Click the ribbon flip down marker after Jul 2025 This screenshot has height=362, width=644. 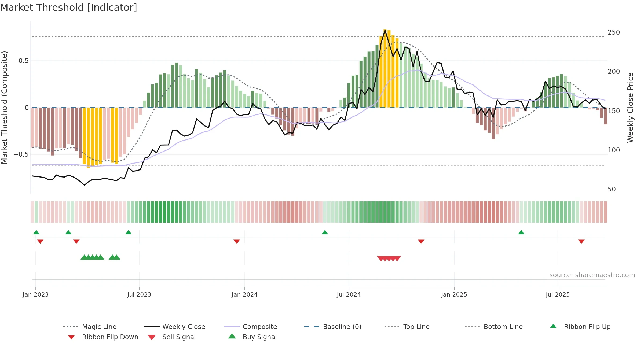tap(581, 242)
